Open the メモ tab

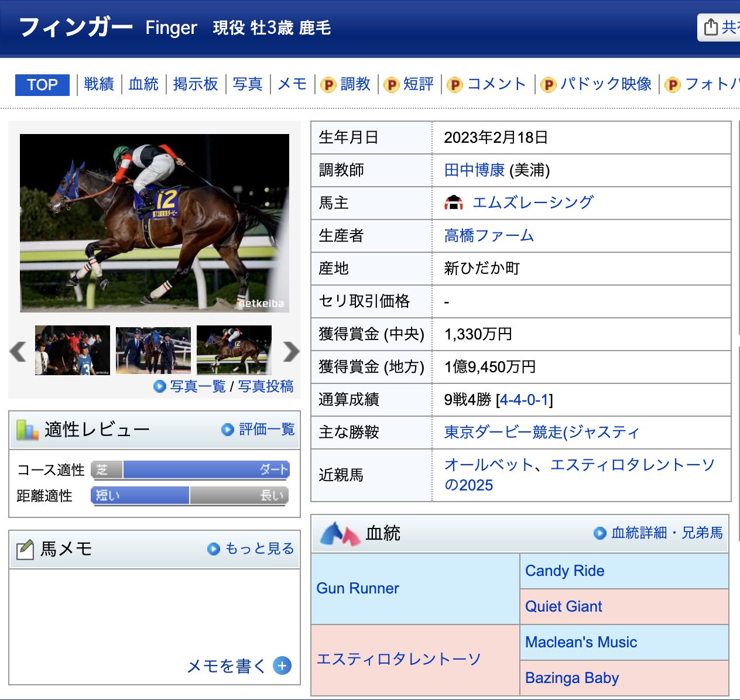(292, 84)
